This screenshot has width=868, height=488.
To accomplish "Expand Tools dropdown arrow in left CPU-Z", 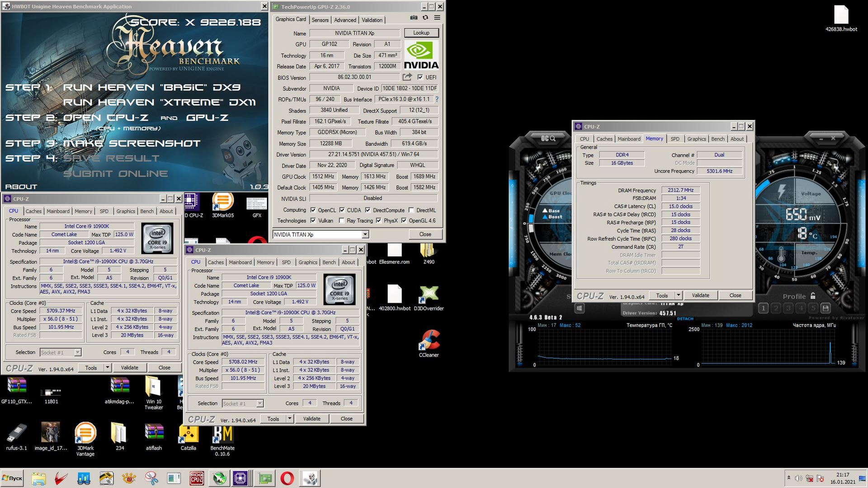I will pos(108,368).
